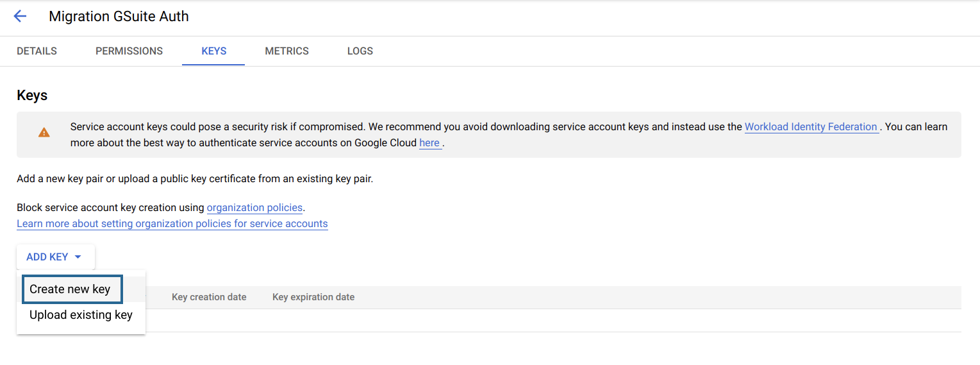View the LOGS tab
The width and height of the screenshot is (980, 365).
coord(360,51)
